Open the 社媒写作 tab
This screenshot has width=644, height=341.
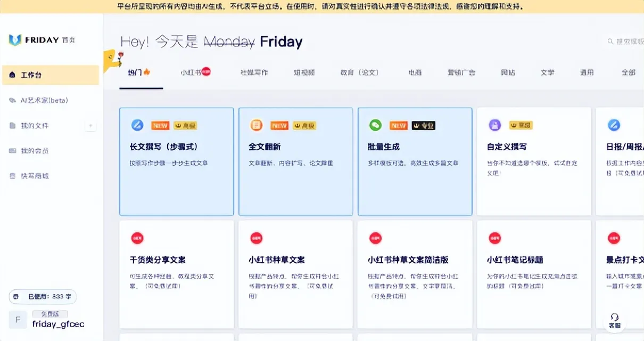click(x=254, y=72)
